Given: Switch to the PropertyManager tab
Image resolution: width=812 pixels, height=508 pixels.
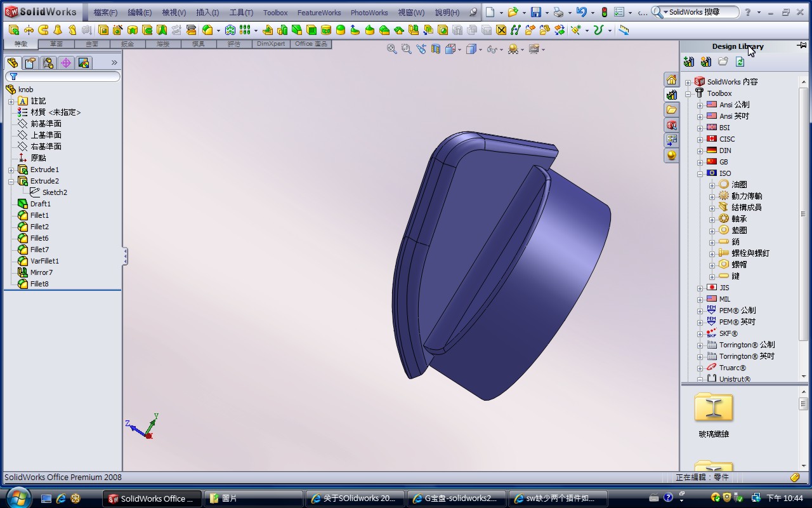Looking at the screenshot, I should pos(30,62).
